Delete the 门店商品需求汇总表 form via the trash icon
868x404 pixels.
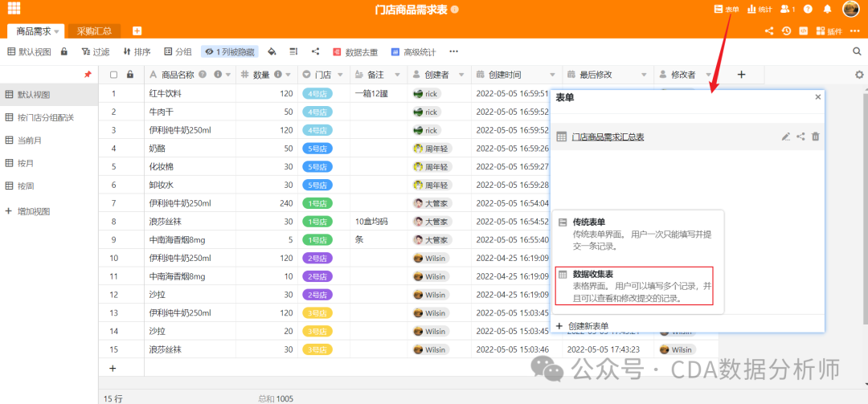click(x=816, y=137)
